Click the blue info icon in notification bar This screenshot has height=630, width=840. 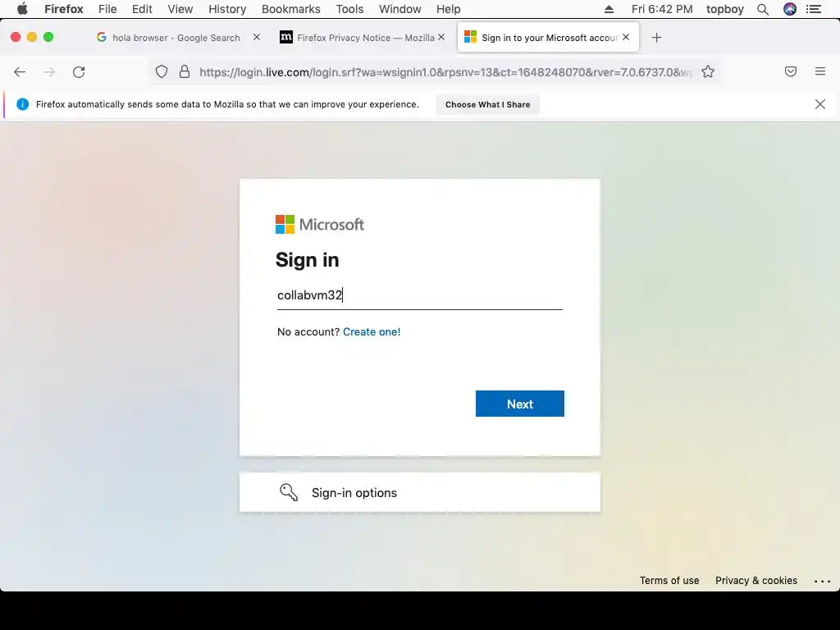pos(22,104)
